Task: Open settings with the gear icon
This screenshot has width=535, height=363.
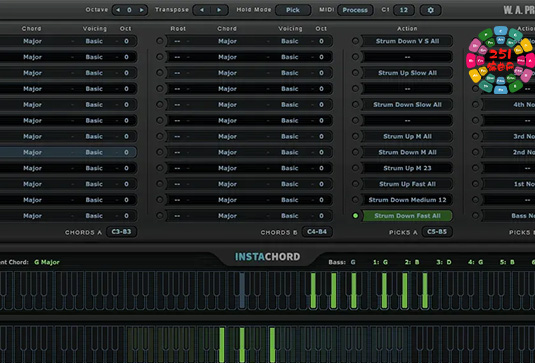Action: coord(430,10)
